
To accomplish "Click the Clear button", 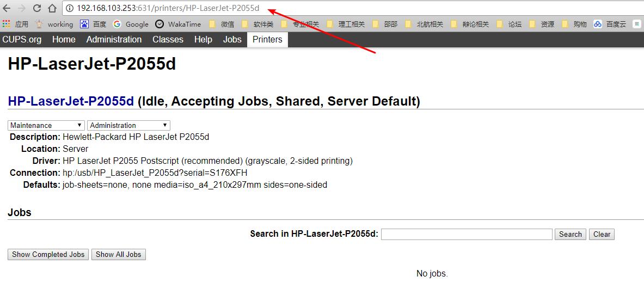I will click(x=602, y=234).
